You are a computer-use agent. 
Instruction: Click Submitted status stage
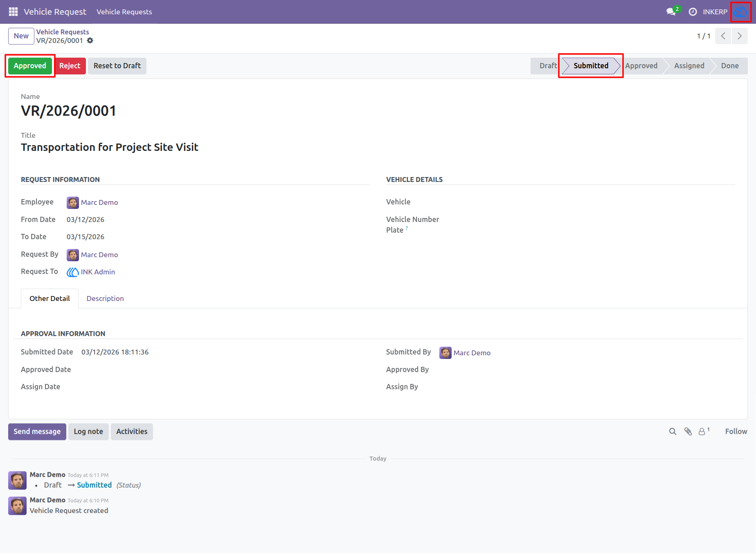[591, 66]
